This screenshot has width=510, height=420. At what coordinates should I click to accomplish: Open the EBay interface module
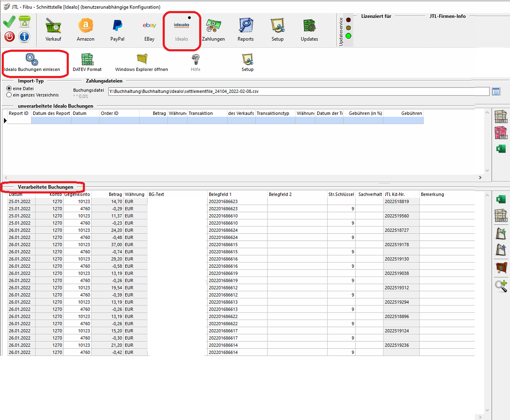(x=149, y=30)
